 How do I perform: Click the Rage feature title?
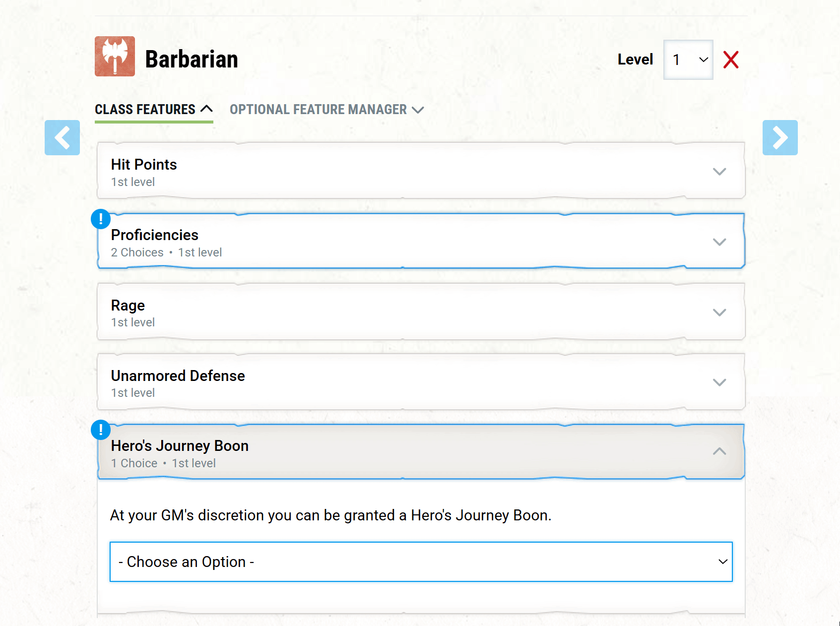click(128, 306)
